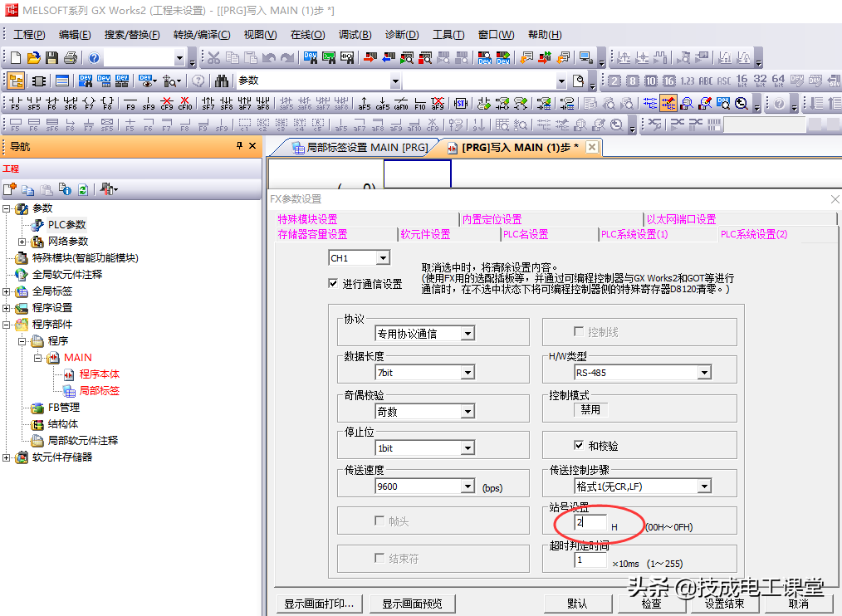This screenshot has width=842, height=616.
Task: Insert normally open contact F5
Action: [x=15, y=104]
